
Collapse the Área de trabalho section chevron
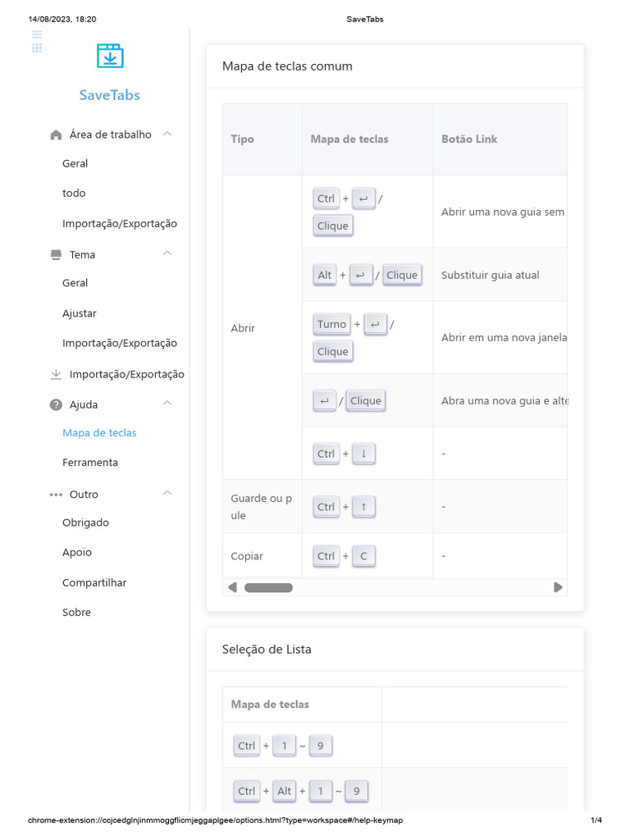click(167, 134)
